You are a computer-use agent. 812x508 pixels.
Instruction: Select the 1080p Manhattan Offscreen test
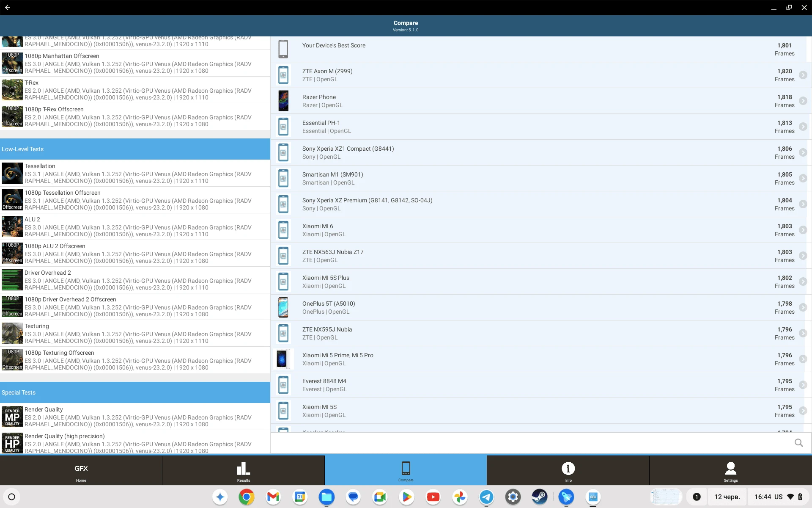click(x=135, y=63)
